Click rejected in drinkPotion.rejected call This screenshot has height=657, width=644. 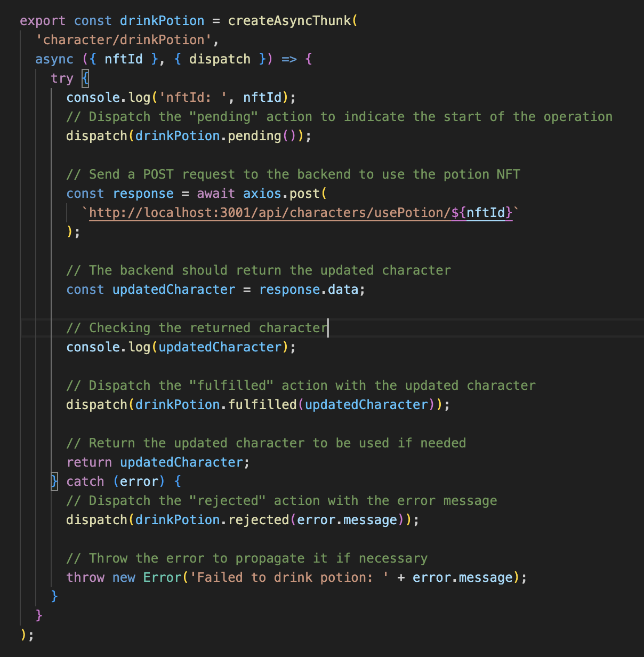point(258,520)
